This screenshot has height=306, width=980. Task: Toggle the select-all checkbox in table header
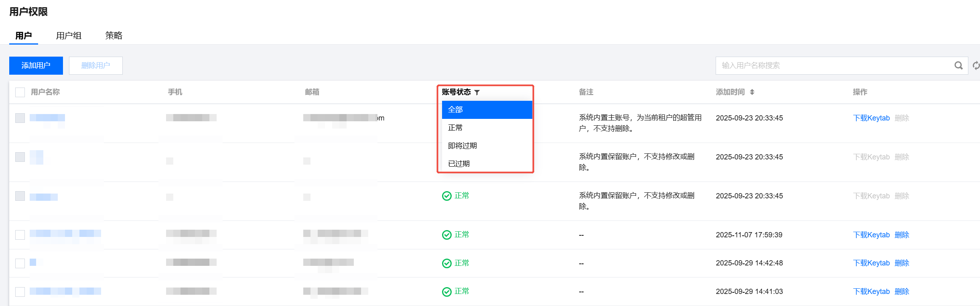[20, 92]
